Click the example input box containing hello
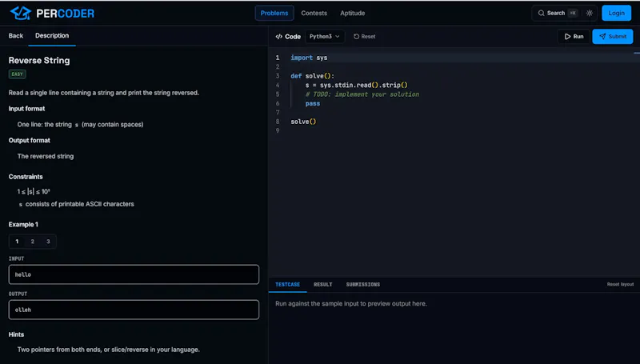This screenshot has width=640, height=364. click(134, 274)
